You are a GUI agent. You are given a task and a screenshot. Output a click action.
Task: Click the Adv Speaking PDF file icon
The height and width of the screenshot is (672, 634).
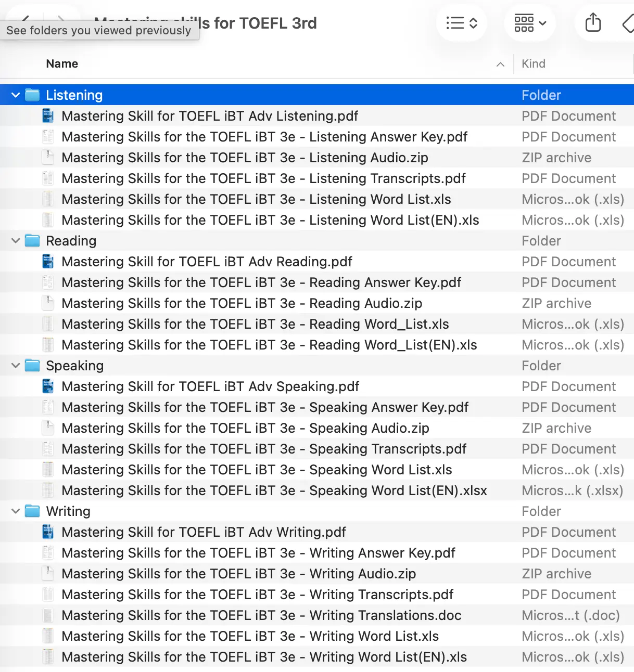(x=48, y=386)
